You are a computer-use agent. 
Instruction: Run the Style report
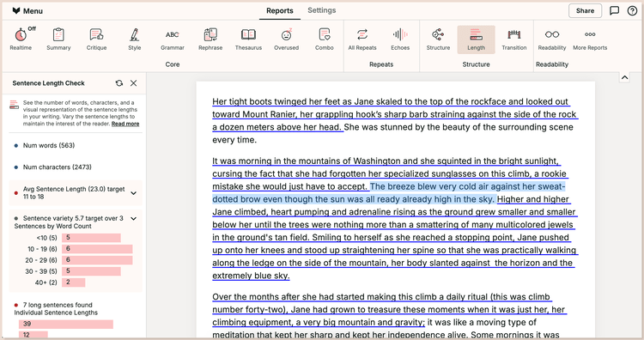point(134,39)
